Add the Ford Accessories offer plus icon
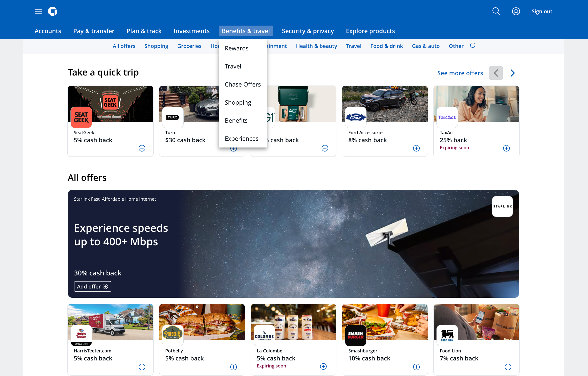The width and height of the screenshot is (588, 376). pyautogui.click(x=416, y=148)
